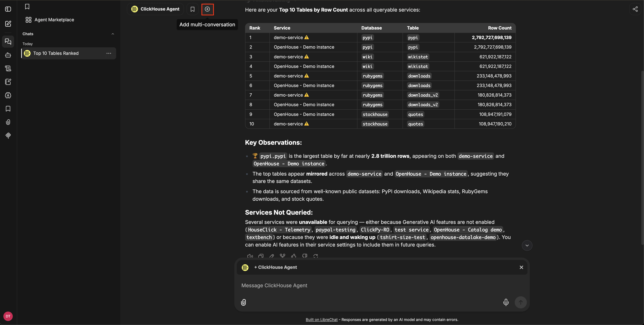Regenerate the response

pos(315,256)
